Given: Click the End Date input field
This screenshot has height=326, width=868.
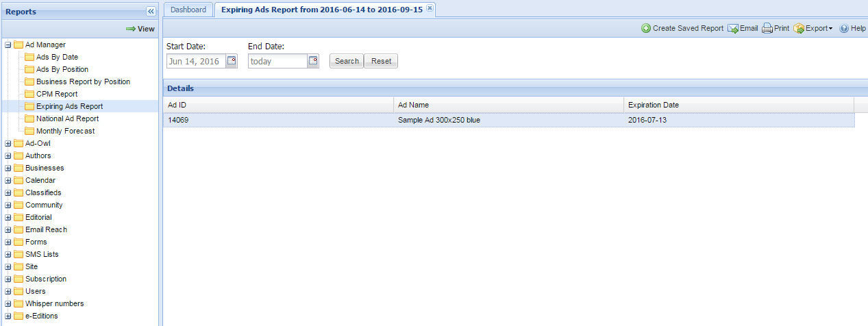Looking at the screenshot, I should coord(277,61).
